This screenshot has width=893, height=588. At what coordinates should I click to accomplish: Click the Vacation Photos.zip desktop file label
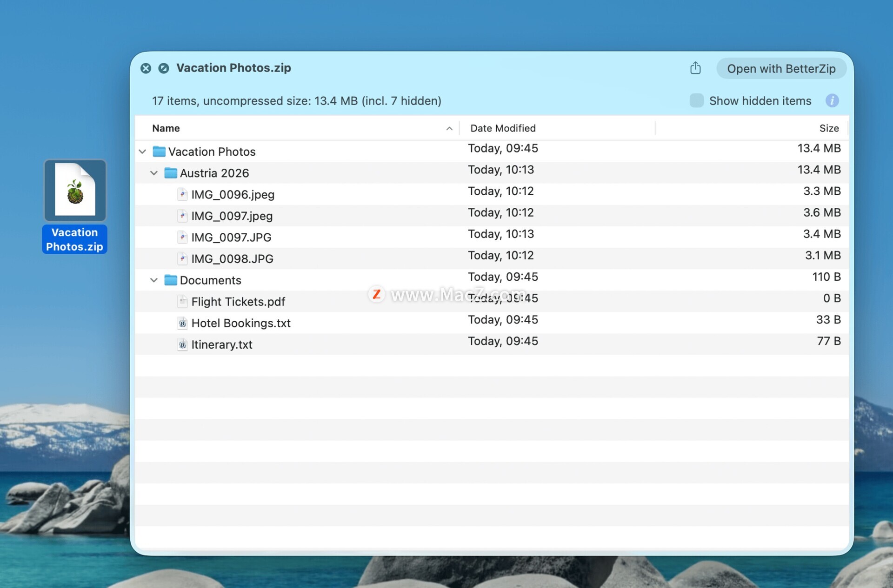tap(74, 239)
